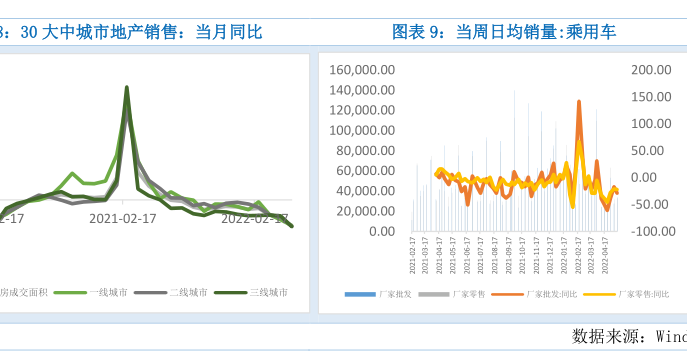Click the rotated 2021-06-17 date in the car chart
The width and height of the screenshot is (687, 360).
pos(467,256)
